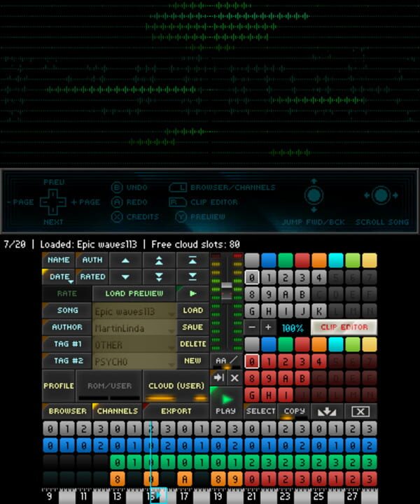
Task: Click the jump-to-top arrow icon
Action: tap(193, 260)
